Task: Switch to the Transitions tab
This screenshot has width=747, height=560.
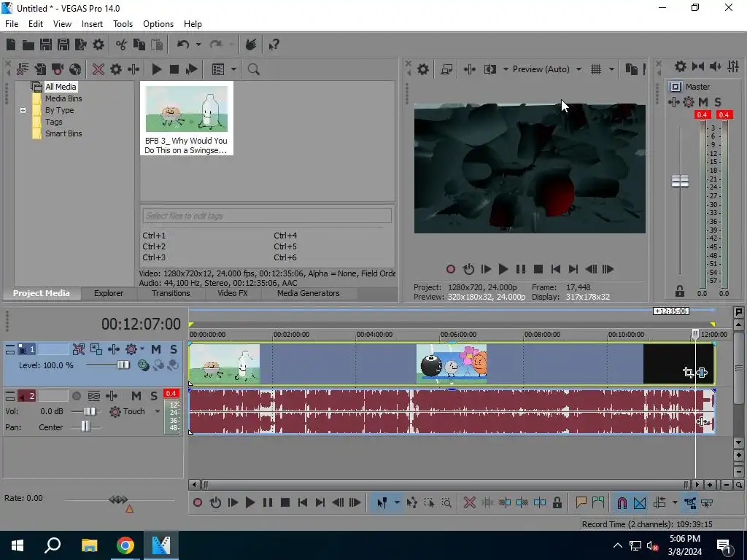Action: click(x=171, y=293)
